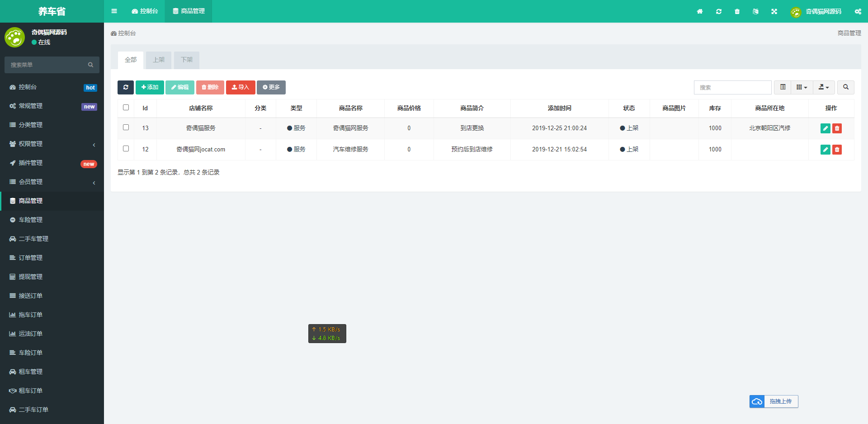
Task: Open 提现管理 in the sidebar
Action: coord(52,277)
